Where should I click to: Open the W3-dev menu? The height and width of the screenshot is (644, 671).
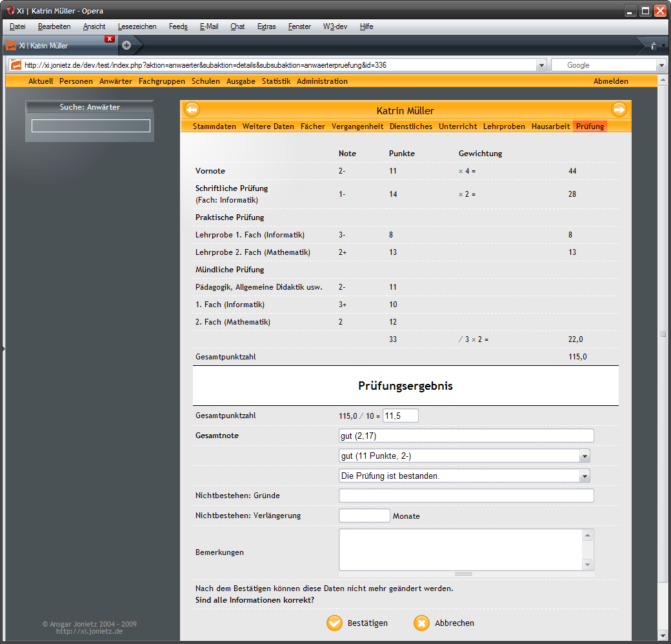(x=335, y=26)
